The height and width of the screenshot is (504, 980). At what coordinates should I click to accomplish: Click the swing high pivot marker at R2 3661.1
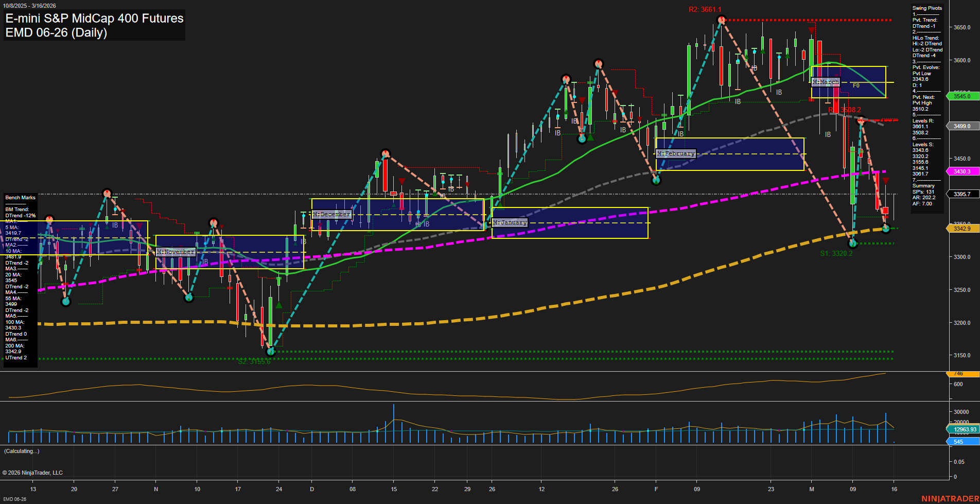722,20
